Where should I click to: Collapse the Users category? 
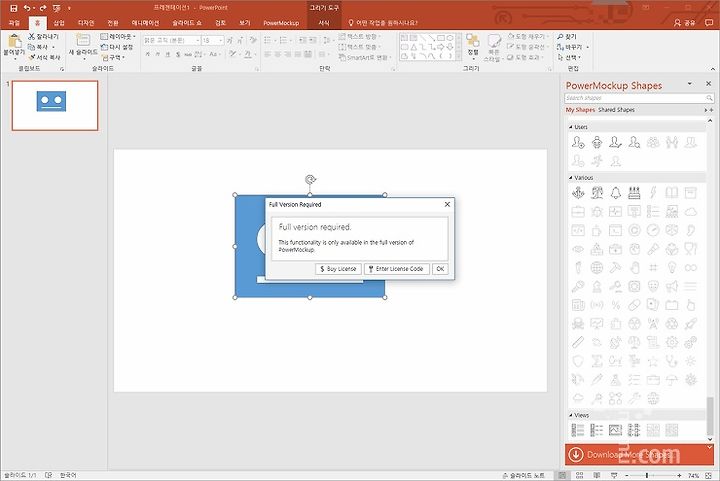(571, 127)
